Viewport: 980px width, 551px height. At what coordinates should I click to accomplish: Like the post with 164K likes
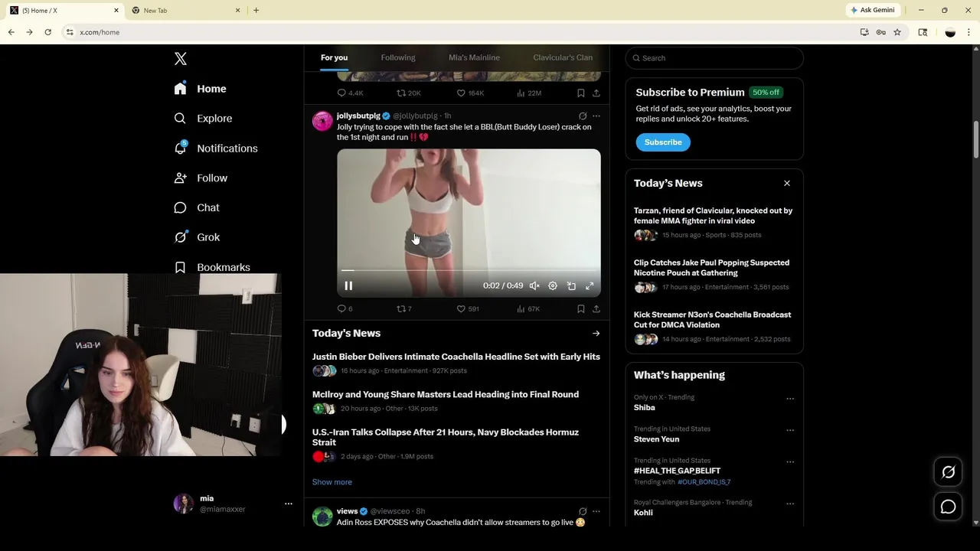[470, 93]
